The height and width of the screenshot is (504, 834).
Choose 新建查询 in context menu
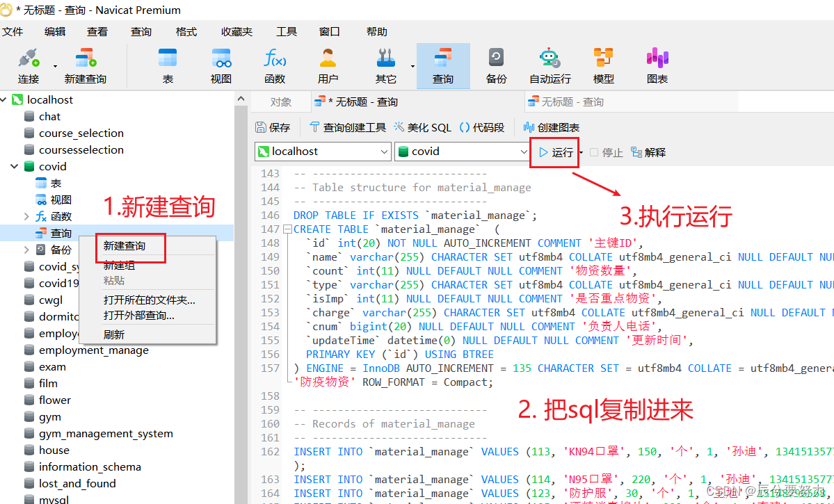pos(125,246)
